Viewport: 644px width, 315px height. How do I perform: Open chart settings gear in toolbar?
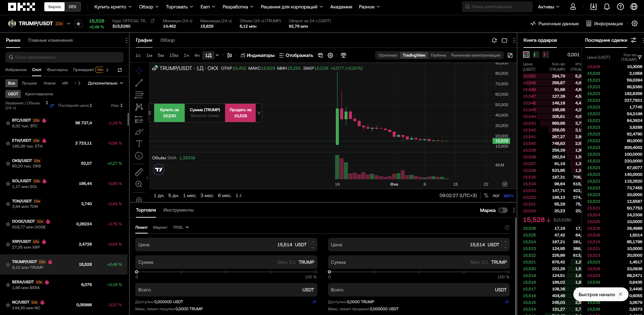[x=330, y=55]
